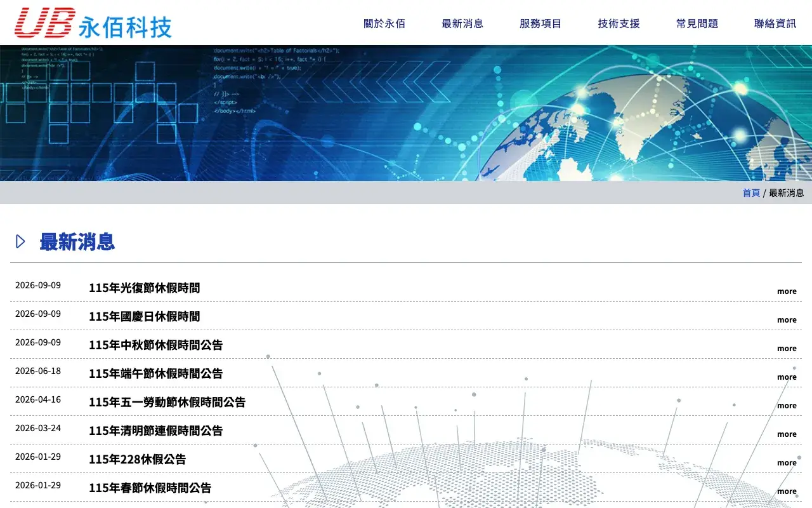Open the 關於永佰 menu

(384, 23)
